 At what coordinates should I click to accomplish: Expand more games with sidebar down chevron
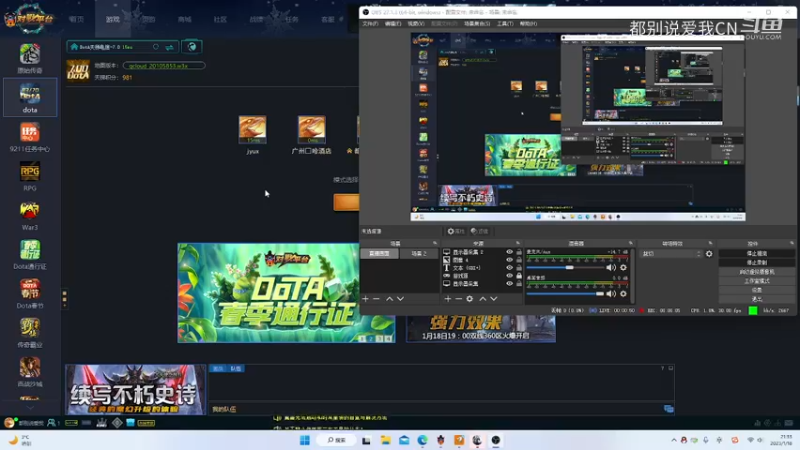point(30,407)
